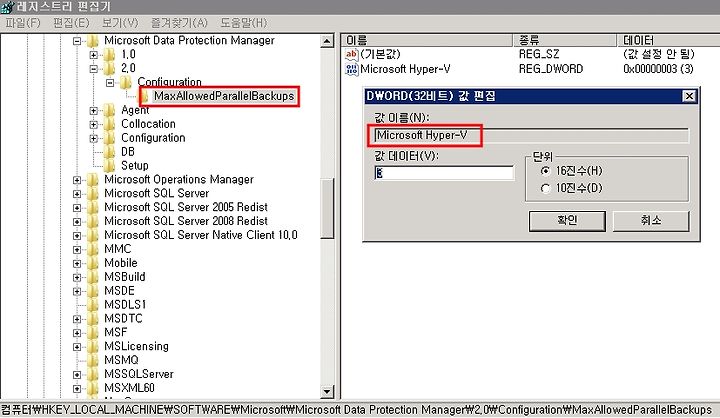720x418 pixels.
Task: Click the Microsoft Operations Manager folder icon
Action: click(92, 180)
